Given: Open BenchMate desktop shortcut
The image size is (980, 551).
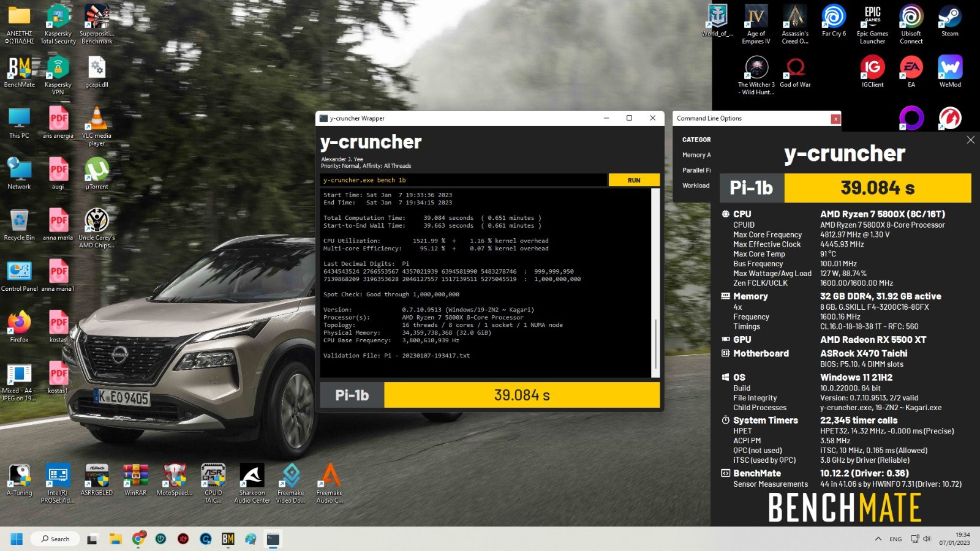Looking at the screenshot, I should pos(20,72).
